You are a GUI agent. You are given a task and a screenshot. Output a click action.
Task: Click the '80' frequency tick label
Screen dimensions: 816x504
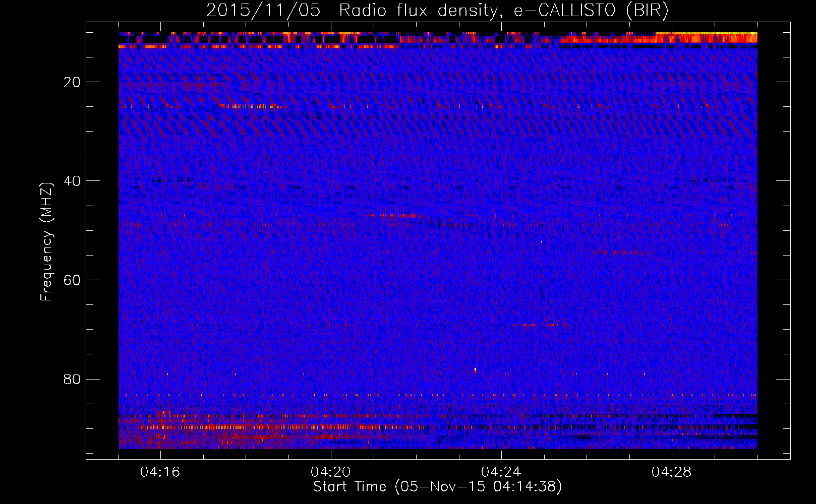(72, 379)
